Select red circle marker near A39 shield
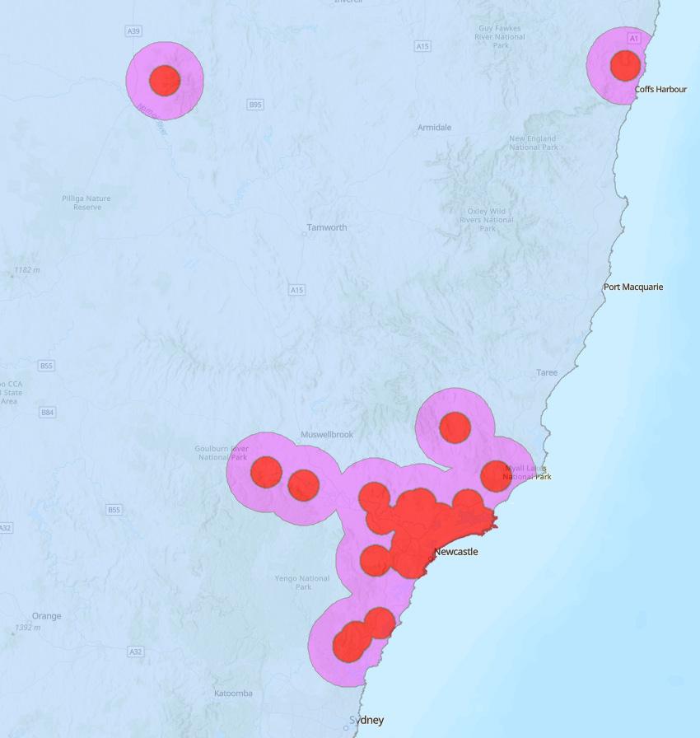Screen dimensions: 700x738 165,81
